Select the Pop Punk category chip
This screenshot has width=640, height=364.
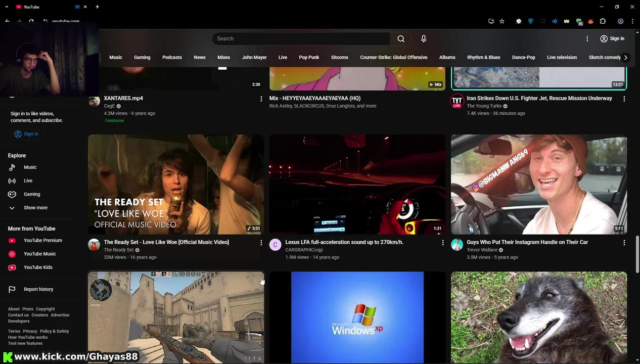(309, 58)
